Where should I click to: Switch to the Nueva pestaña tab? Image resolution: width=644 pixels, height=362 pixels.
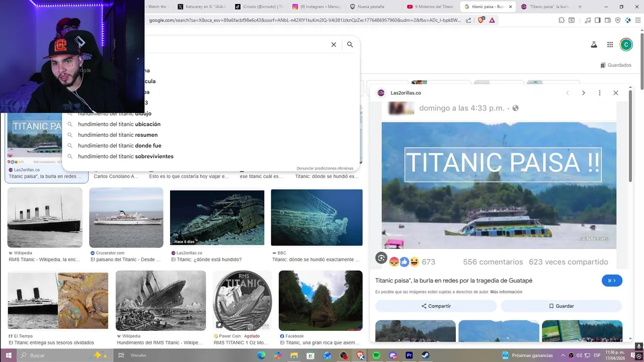point(372,7)
